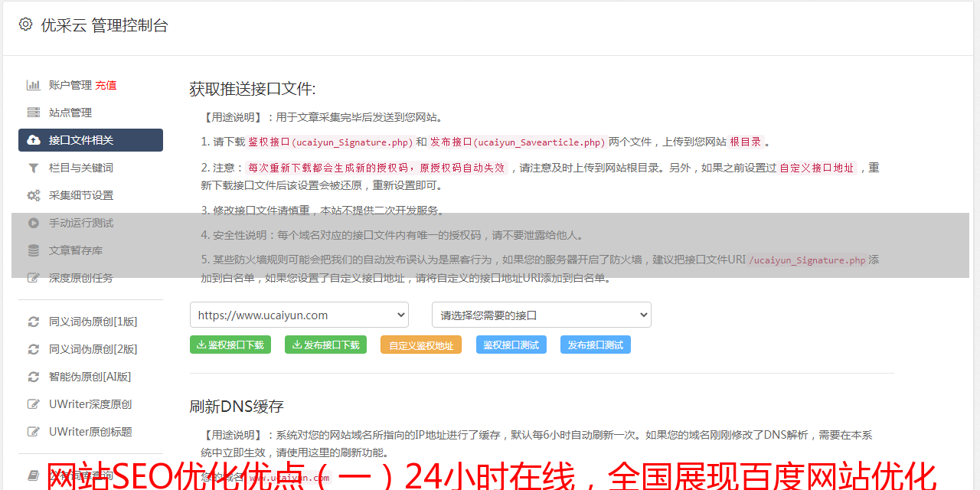The width and height of the screenshot is (980, 490).
Task: Expand the 请选择您需要的接口 dropdown
Action: pyautogui.click(x=541, y=315)
